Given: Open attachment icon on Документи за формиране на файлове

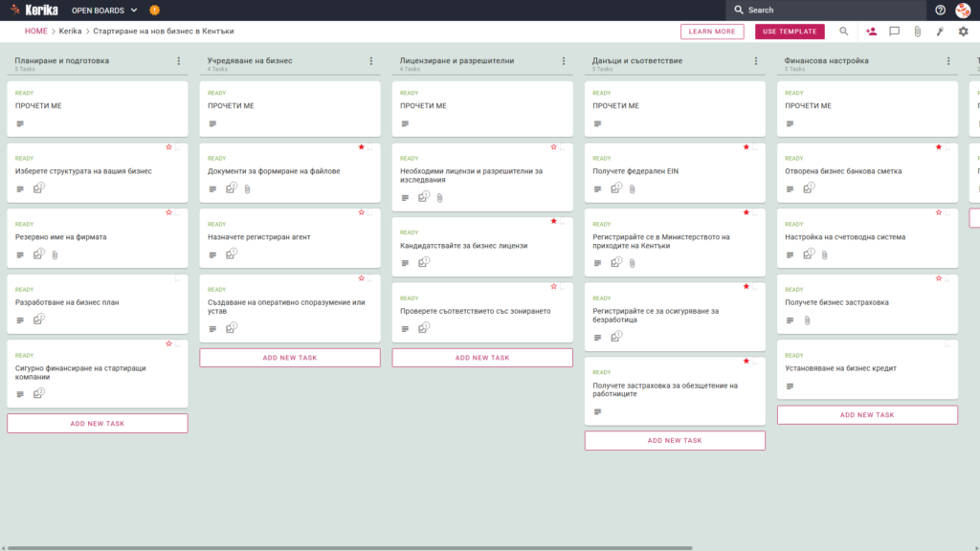Looking at the screenshot, I should pos(248,189).
